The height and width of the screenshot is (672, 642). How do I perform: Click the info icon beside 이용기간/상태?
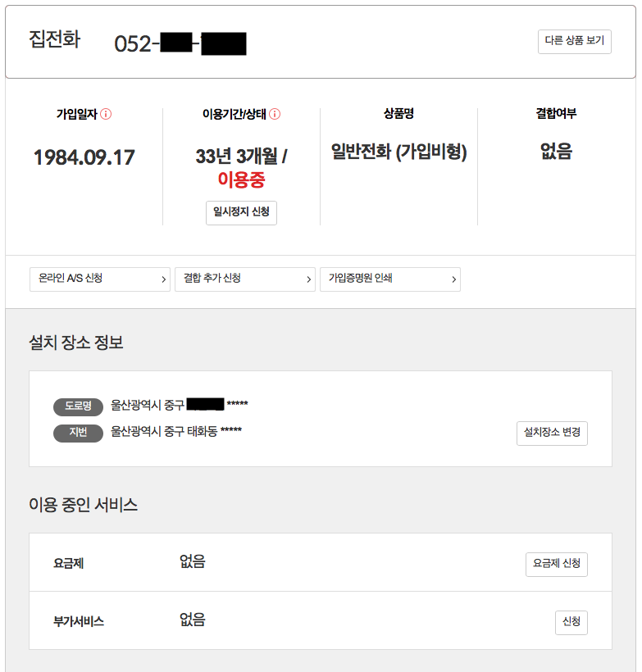coord(275,114)
